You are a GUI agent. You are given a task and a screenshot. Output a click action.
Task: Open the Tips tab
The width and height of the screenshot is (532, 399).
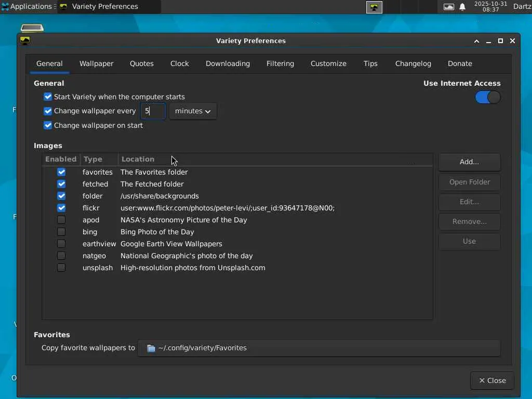[370, 64]
